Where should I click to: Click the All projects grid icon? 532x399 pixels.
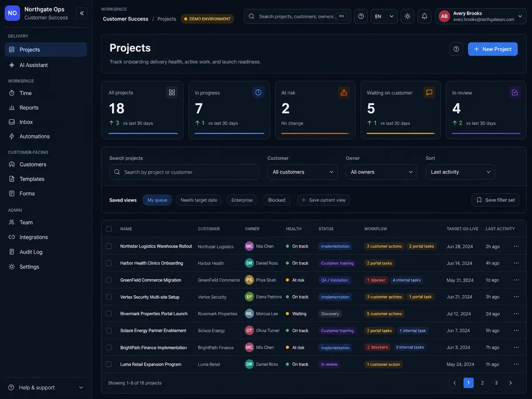[172, 92]
